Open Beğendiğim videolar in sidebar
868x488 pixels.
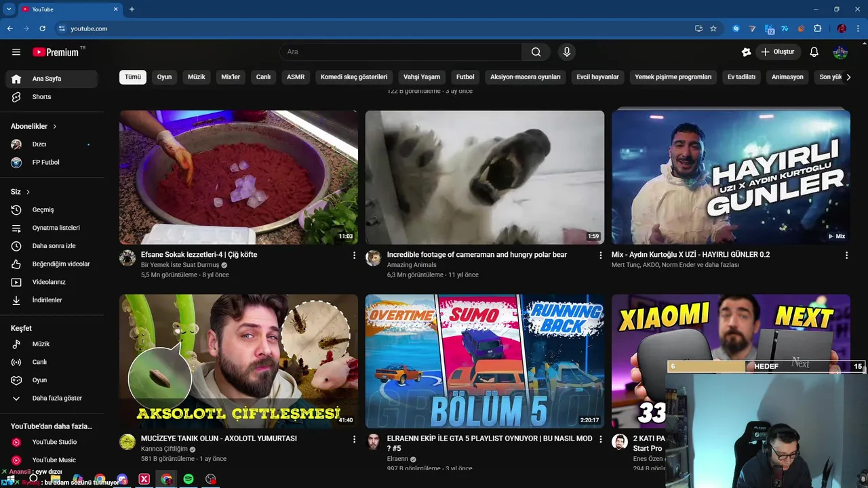52,264
